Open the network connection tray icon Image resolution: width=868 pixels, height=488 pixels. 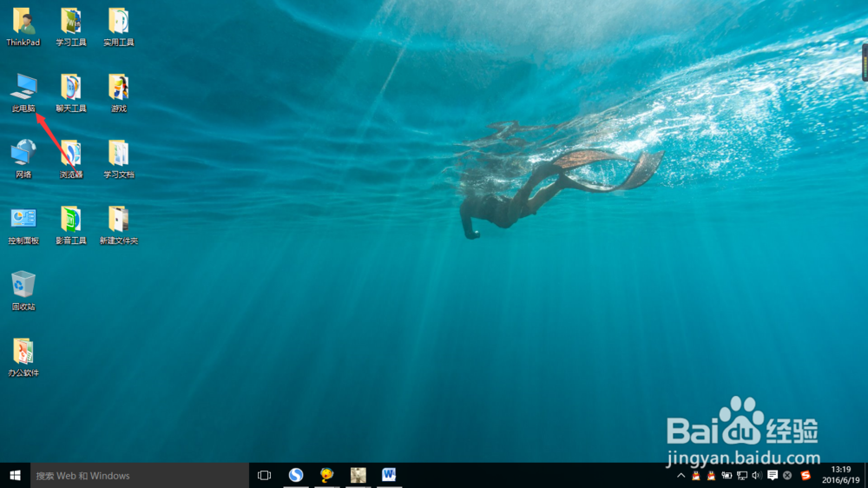click(742, 475)
